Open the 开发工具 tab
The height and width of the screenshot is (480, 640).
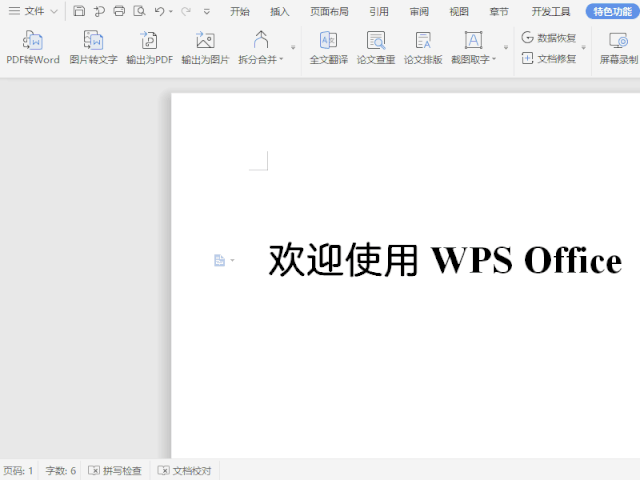[551, 11]
